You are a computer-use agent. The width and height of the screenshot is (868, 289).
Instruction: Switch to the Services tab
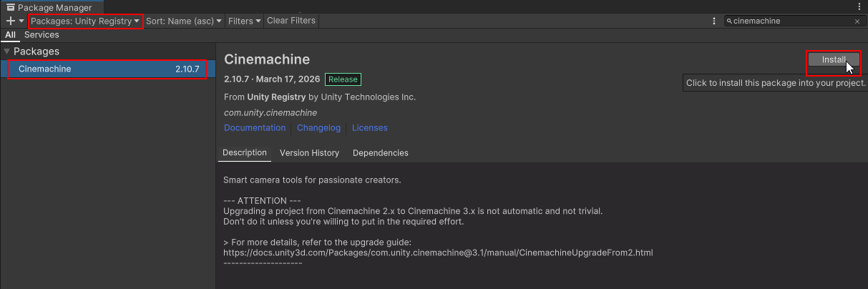(x=42, y=34)
